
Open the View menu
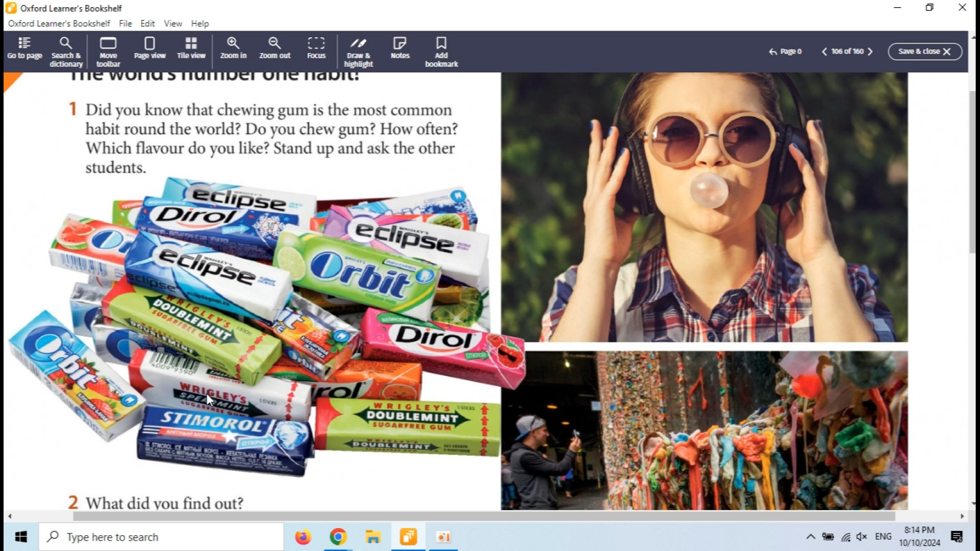(x=173, y=23)
